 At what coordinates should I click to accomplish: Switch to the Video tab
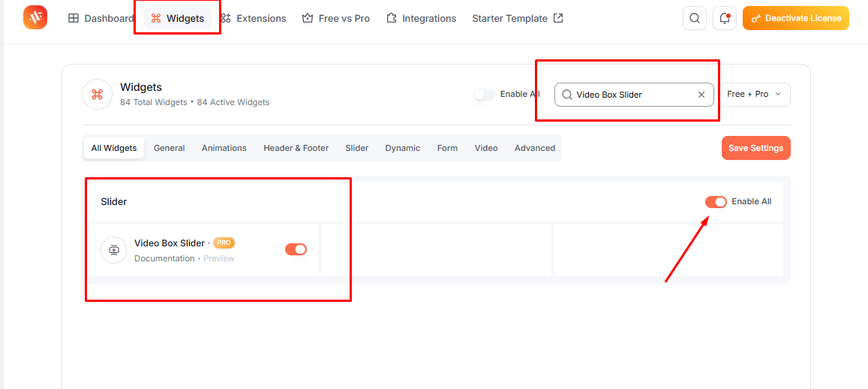pos(486,148)
